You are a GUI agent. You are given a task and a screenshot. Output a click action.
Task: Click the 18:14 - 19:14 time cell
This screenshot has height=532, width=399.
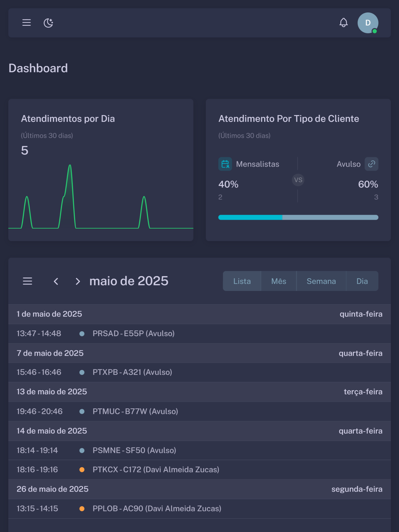[x=37, y=450]
